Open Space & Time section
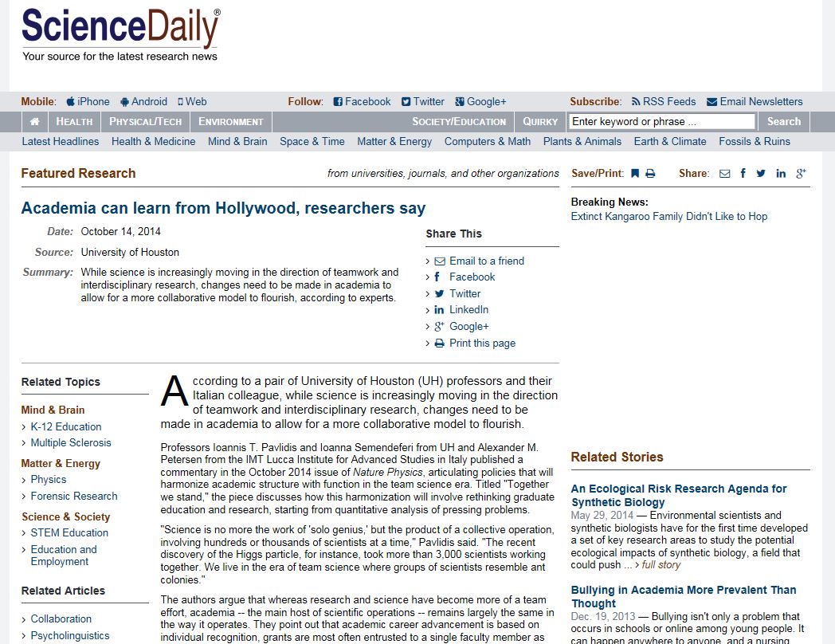The height and width of the screenshot is (644, 835). pyautogui.click(x=312, y=142)
